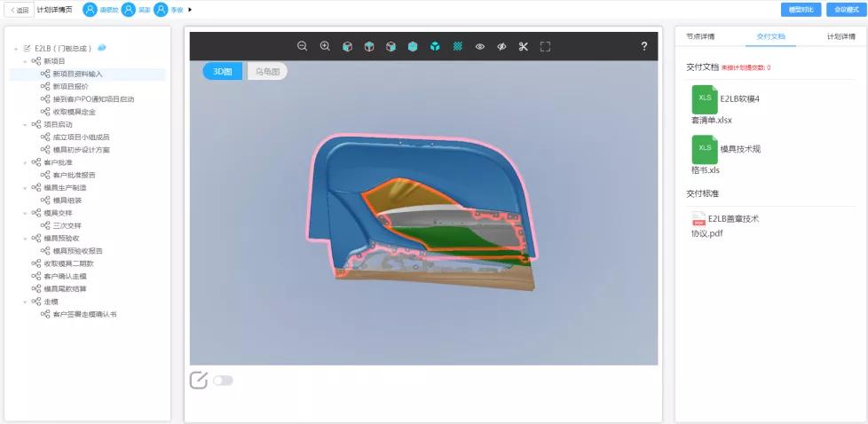Switch to the 乌龟图 view
This screenshot has height=424, width=868.
click(x=267, y=71)
